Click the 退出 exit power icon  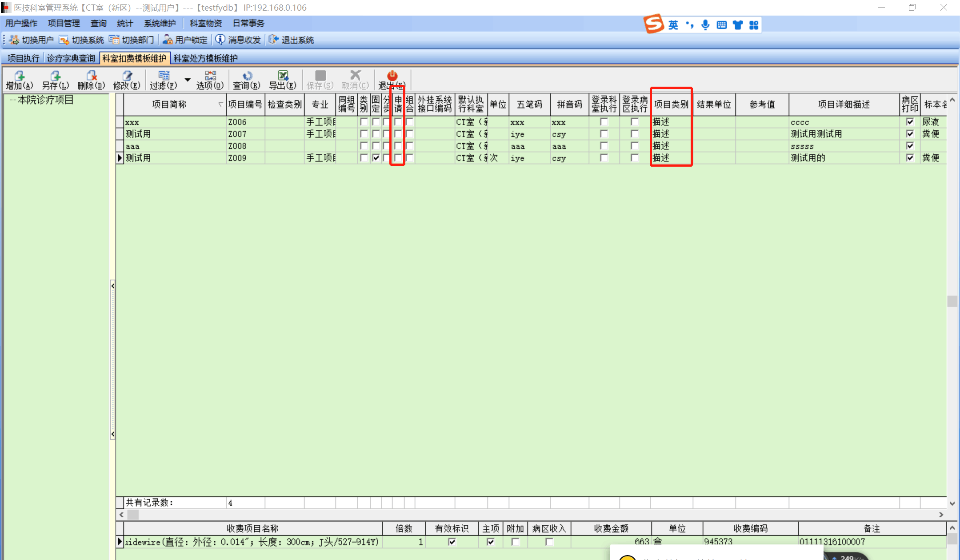pyautogui.click(x=392, y=76)
